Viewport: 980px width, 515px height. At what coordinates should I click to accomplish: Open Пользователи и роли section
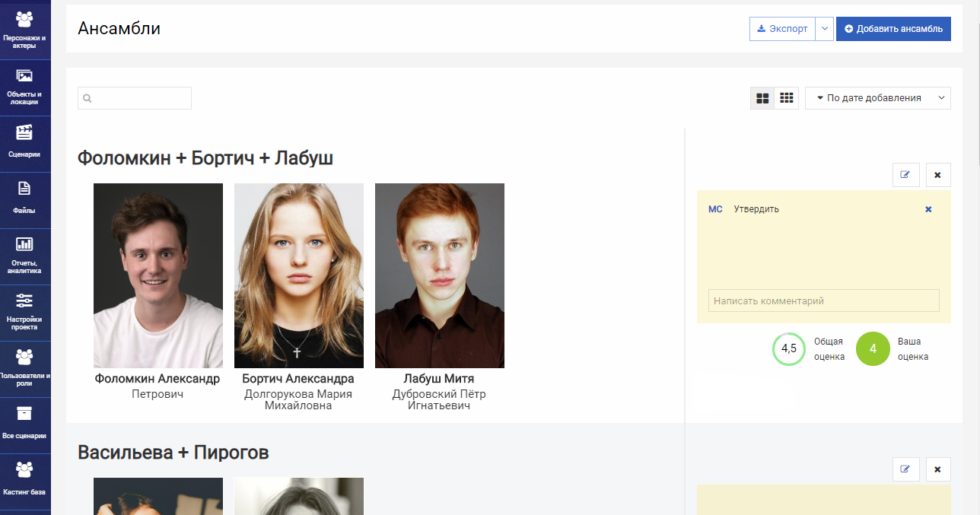pyautogui.click(x=25, y=369)
